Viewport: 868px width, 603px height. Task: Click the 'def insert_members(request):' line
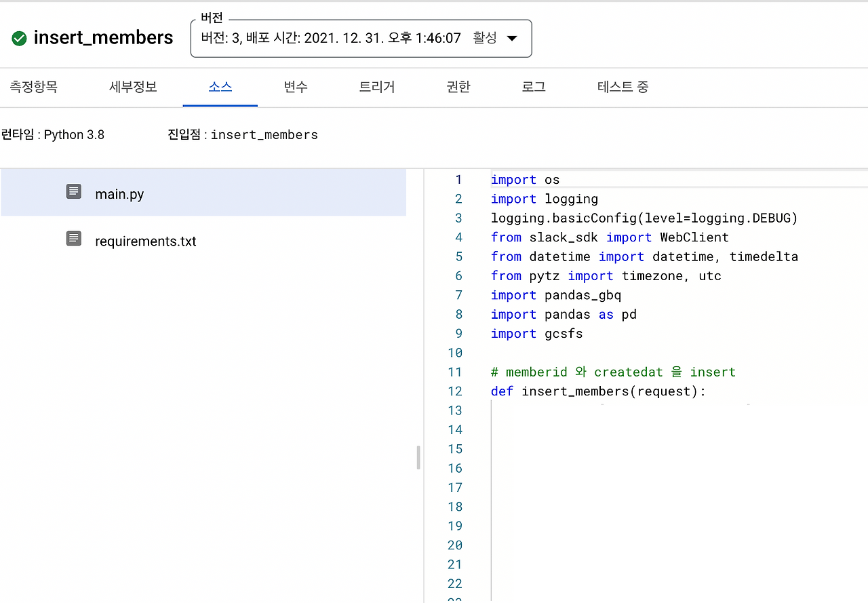point(598,391)
